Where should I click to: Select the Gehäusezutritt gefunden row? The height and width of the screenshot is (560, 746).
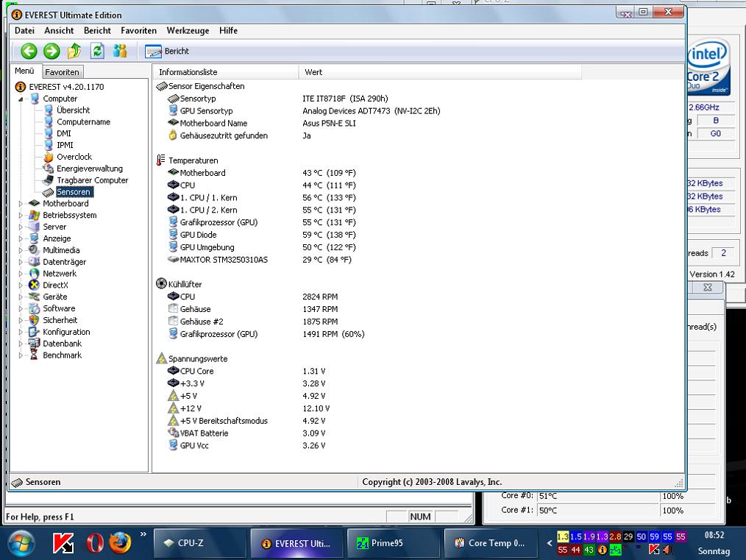(240, 135)
